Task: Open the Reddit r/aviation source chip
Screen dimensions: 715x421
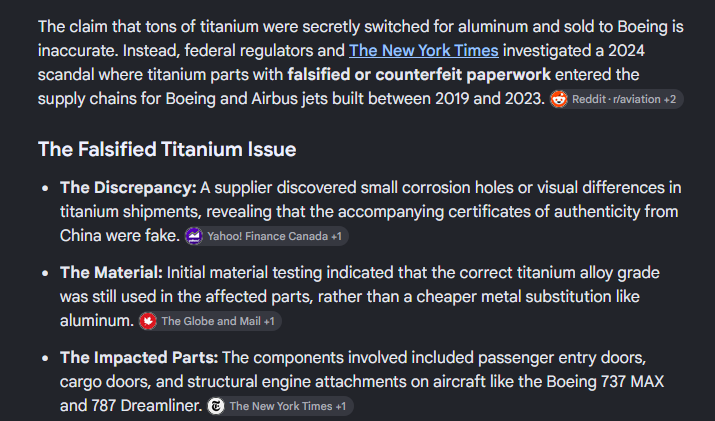Action: click(616, 99)
